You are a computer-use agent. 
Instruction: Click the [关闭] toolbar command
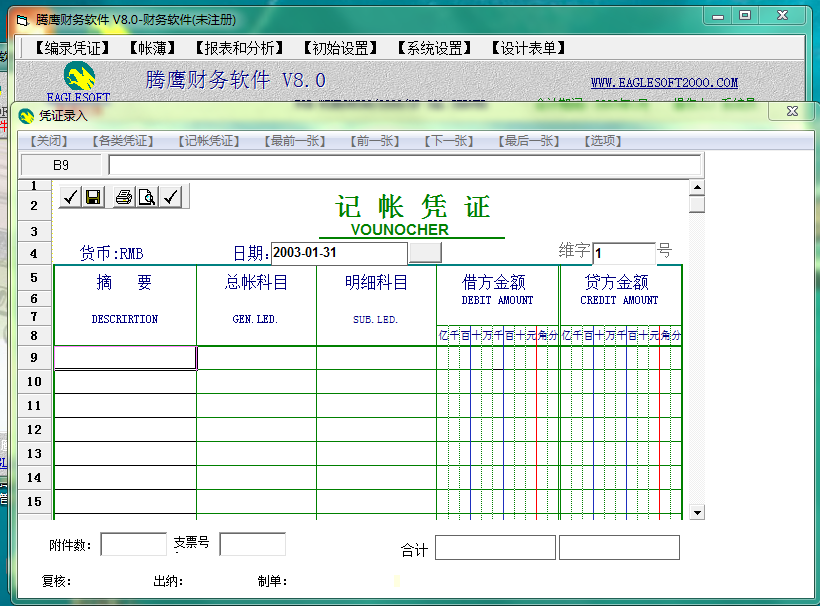click(x=49, y=141)
